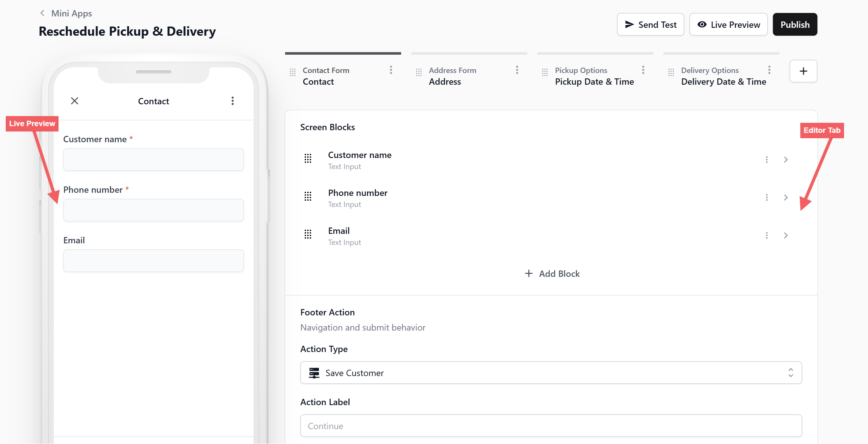This screenshot has height=444, width=868.
Task: Open three-dot menu for Phone number block
Action: [767, 198]
